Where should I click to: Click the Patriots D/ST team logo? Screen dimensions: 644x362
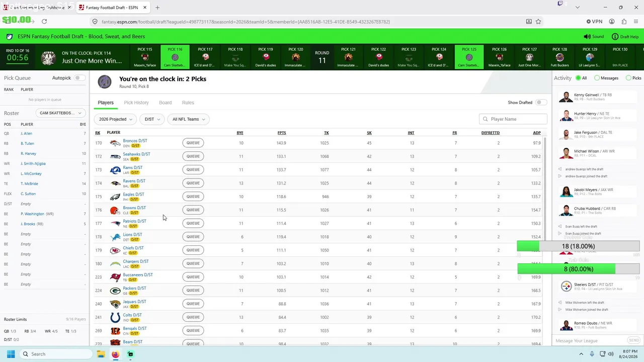(115, 223)
